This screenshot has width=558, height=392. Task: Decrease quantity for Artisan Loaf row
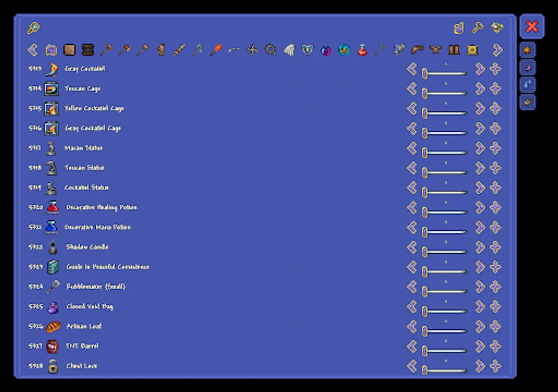click(412, 327)
